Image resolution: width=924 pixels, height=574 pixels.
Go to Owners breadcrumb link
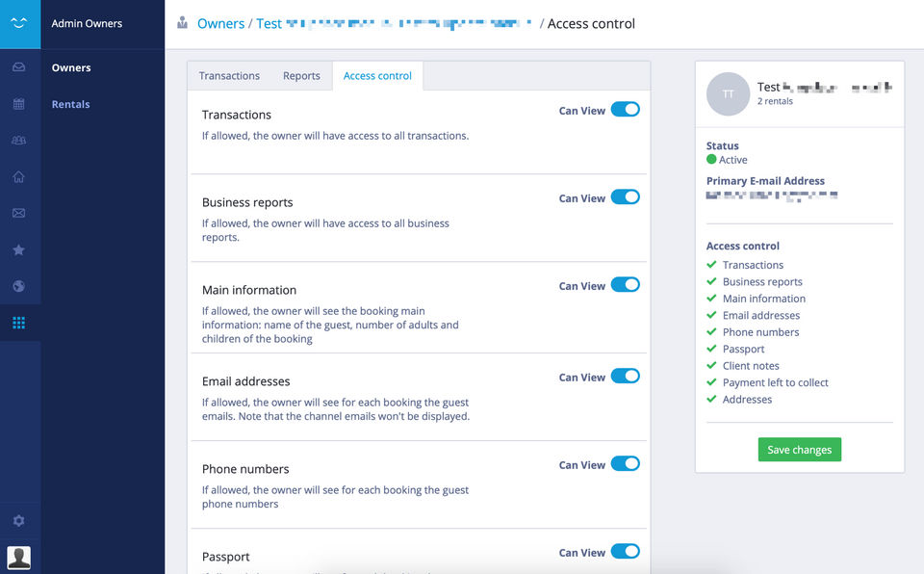[220, 23]
